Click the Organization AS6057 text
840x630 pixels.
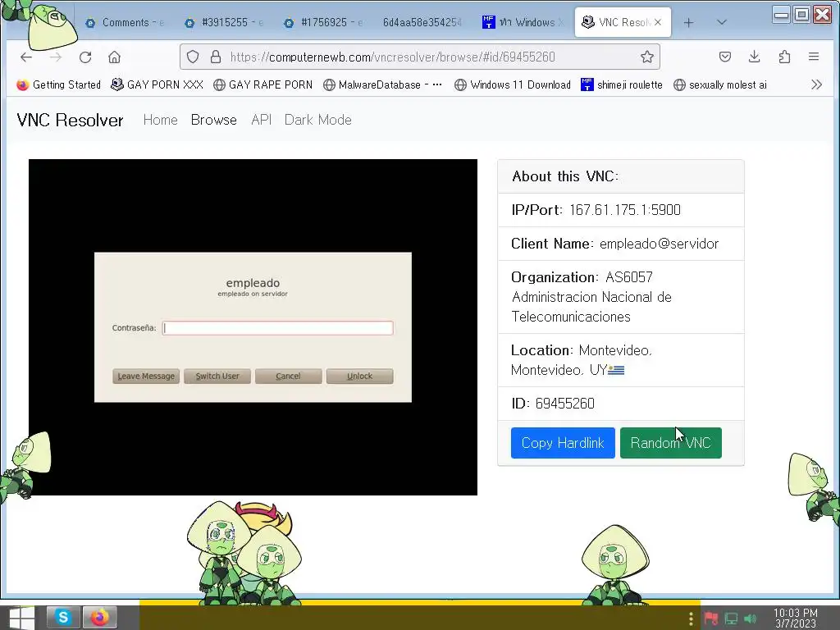tap(591, 297)
